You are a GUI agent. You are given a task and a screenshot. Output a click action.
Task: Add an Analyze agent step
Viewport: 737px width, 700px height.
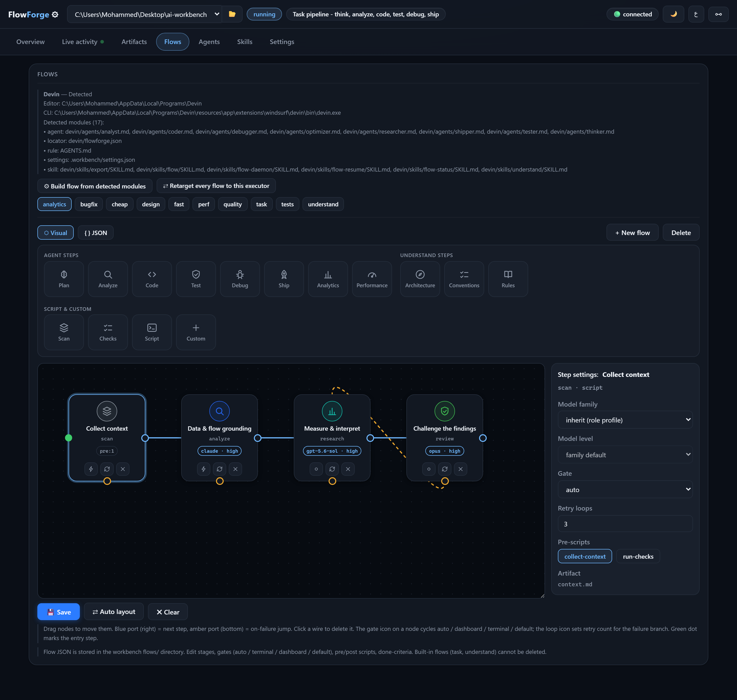108,279
